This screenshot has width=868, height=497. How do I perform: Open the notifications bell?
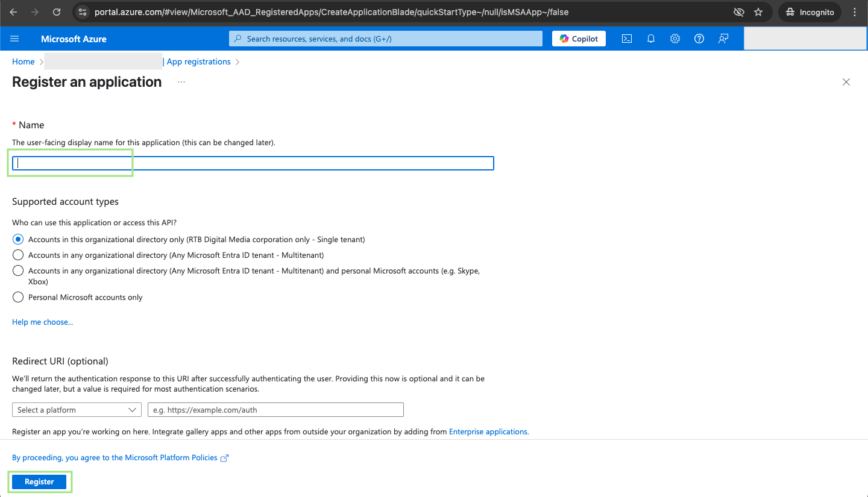[651, 39]
